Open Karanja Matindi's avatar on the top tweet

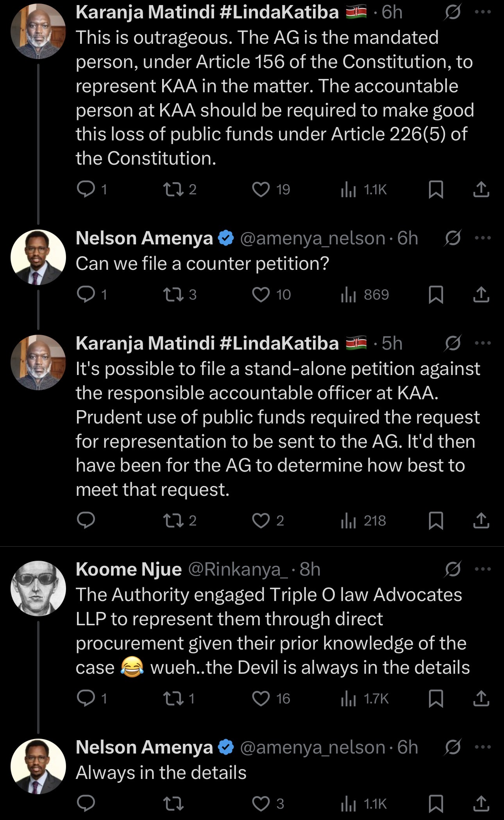pos(38,31)
